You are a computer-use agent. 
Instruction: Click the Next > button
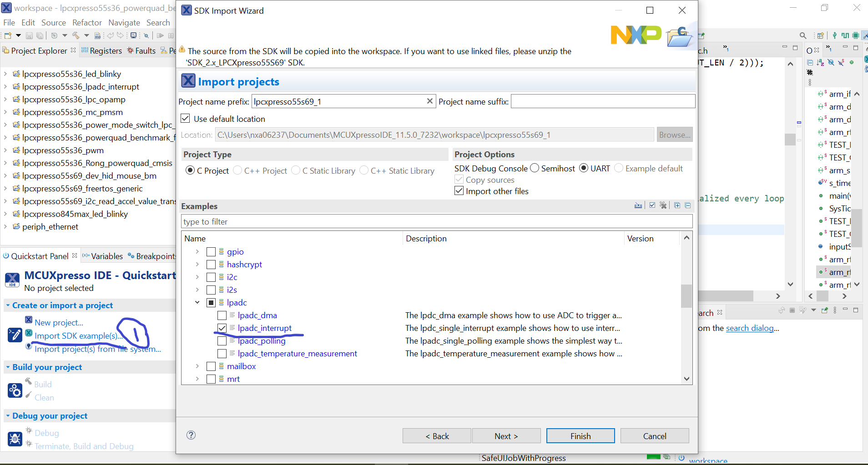(506, 436)
